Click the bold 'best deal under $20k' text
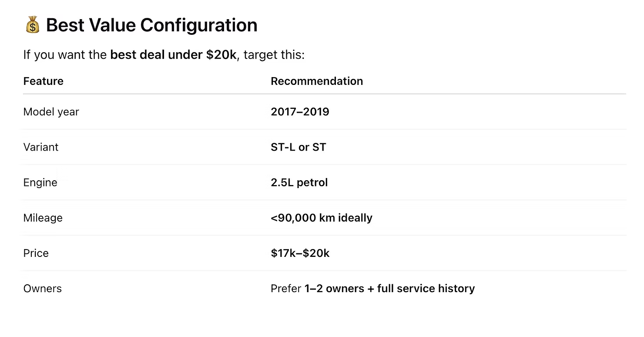The height and width of the screenshot is (337, 644). point(173,55)
